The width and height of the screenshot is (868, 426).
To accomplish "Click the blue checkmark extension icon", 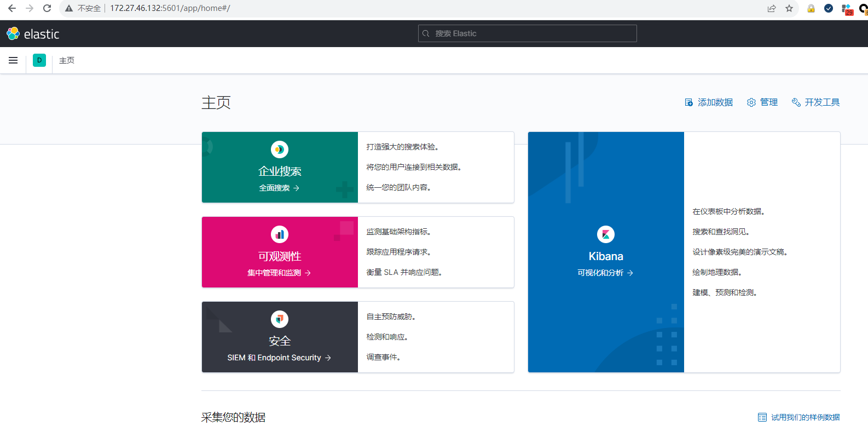I will [x=829, y=8].
